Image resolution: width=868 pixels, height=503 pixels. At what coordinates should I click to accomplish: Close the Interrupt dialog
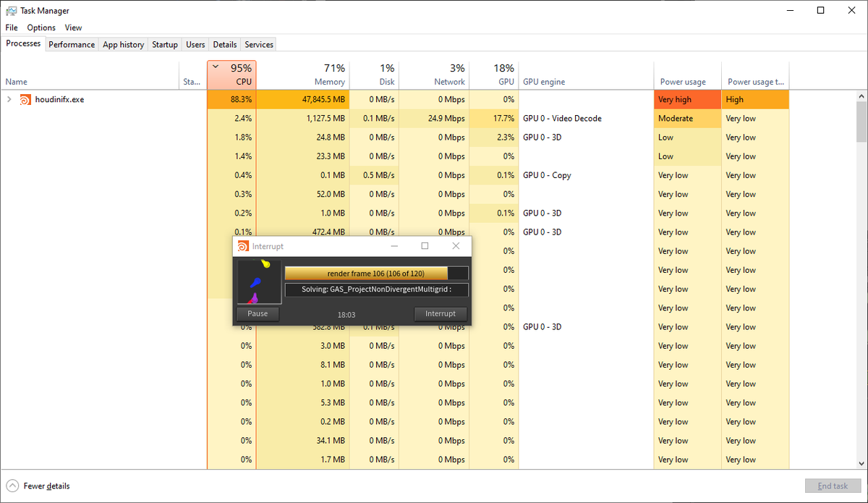(456, 246)
